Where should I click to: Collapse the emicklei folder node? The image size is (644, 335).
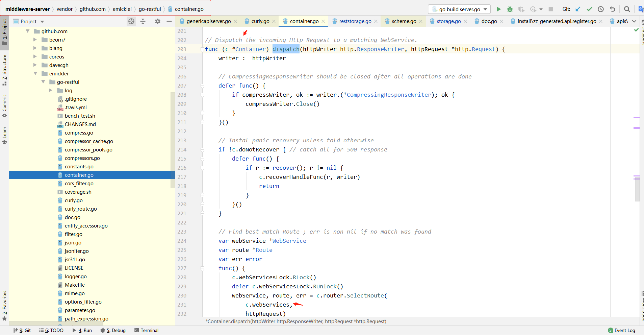35,73
